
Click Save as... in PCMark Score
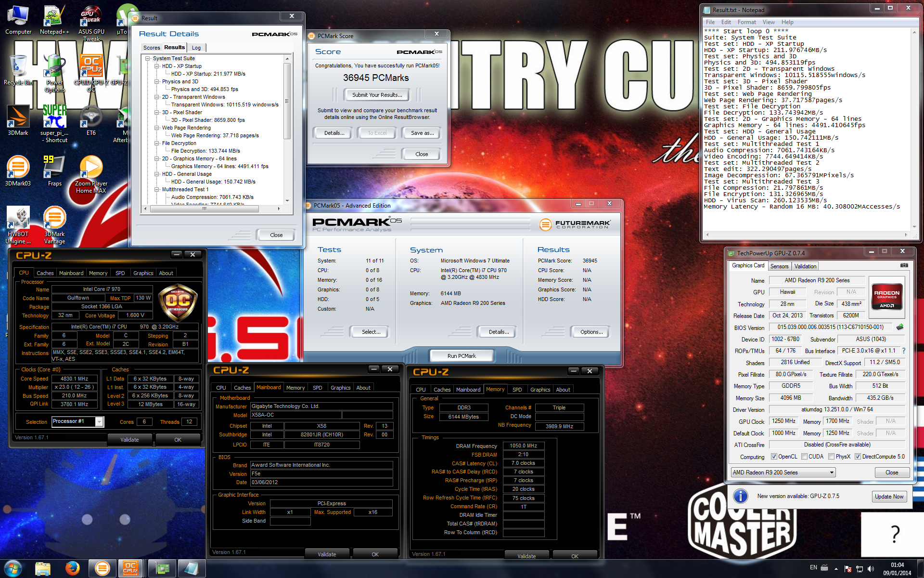tap(422, 133)
